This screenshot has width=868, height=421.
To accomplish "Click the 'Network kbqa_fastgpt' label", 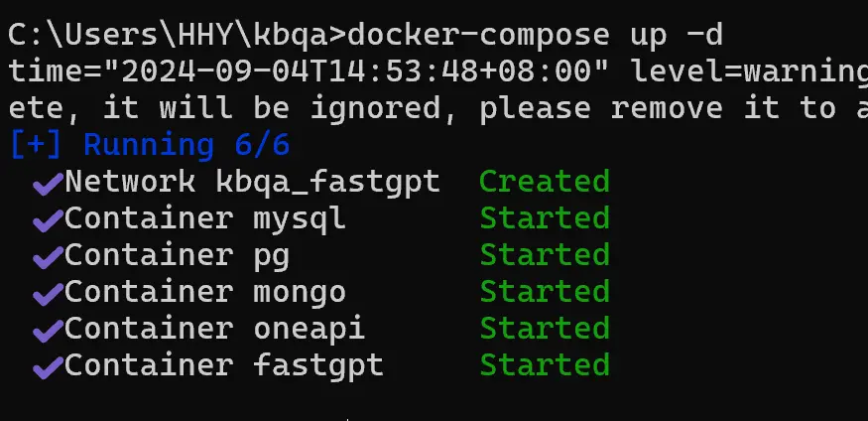I will tap(252, 183).
